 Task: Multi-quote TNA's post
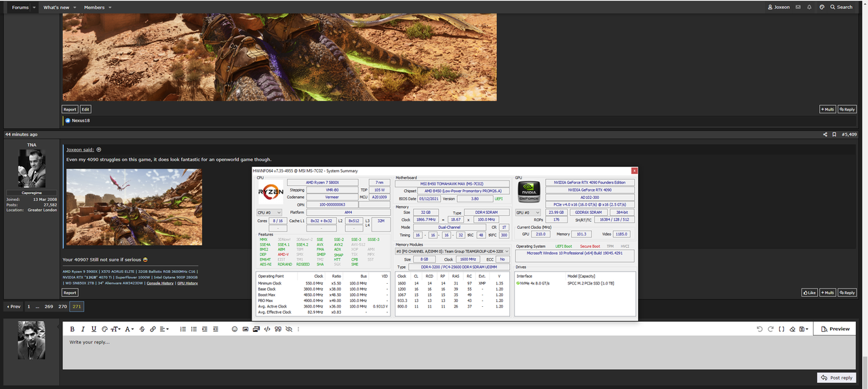pos(827,293)
